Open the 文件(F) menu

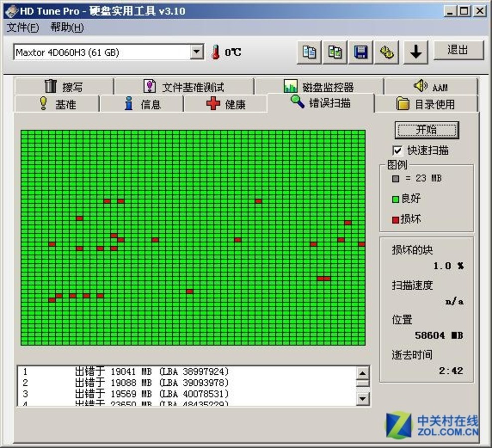point(22,27)
